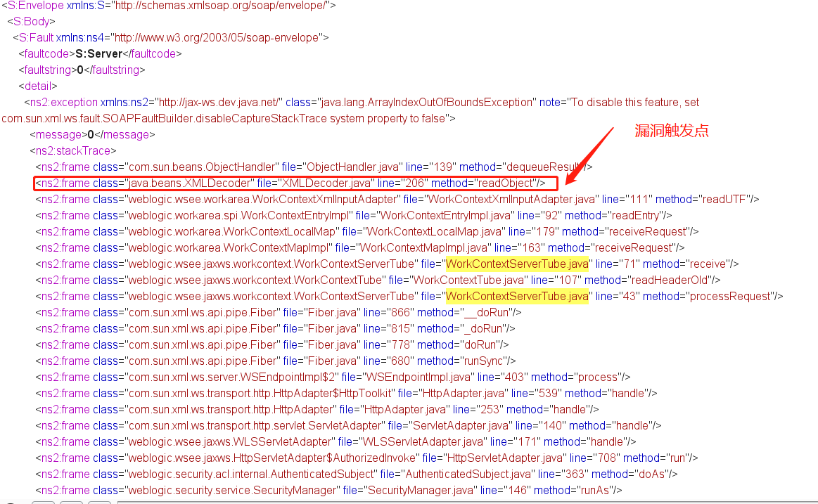Click the S:Envelope opening tag line
This screenshot has width=818, height=504.
[x=169, y=6]
